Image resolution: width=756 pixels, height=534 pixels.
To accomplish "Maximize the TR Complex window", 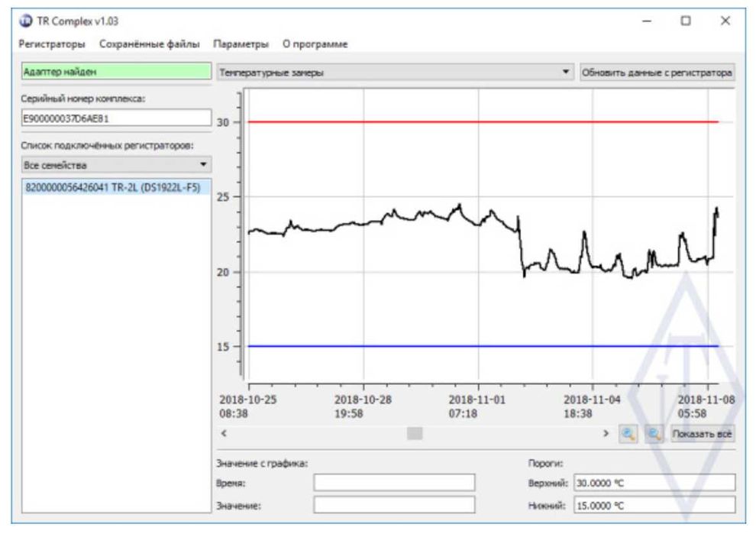I will tap(686, 21).
